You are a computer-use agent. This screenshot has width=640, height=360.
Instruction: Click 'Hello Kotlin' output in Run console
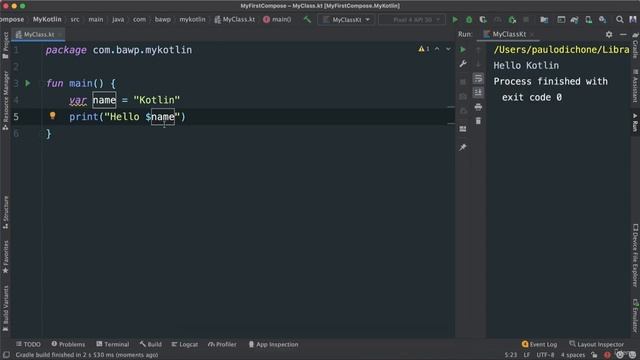pyautogui.click(x=526, y=65)
